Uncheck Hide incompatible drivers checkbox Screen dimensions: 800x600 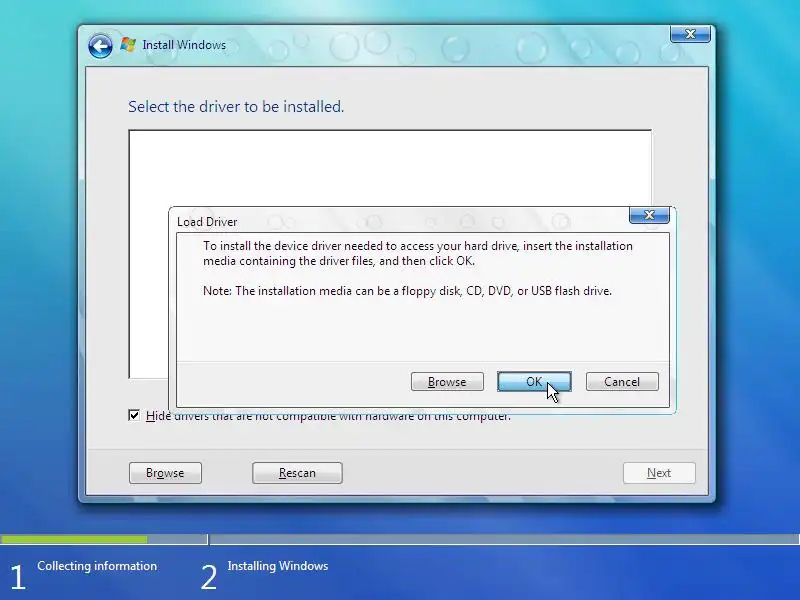point(134,415)
